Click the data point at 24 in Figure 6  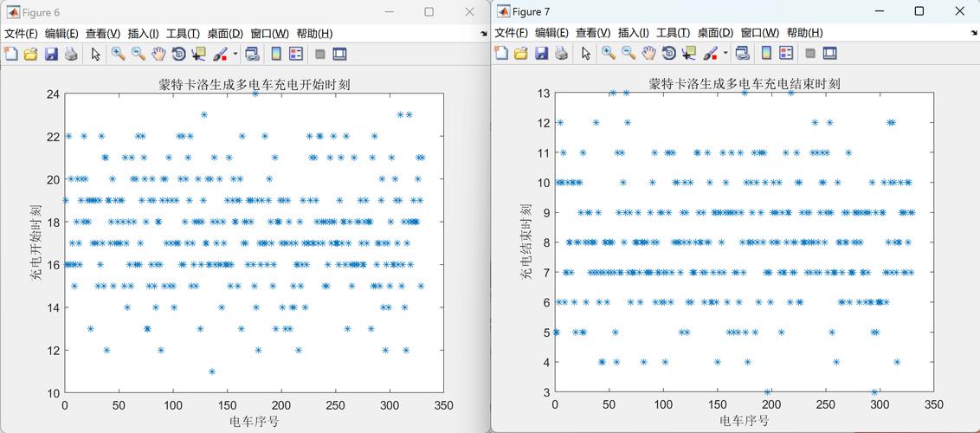point(255,94)
